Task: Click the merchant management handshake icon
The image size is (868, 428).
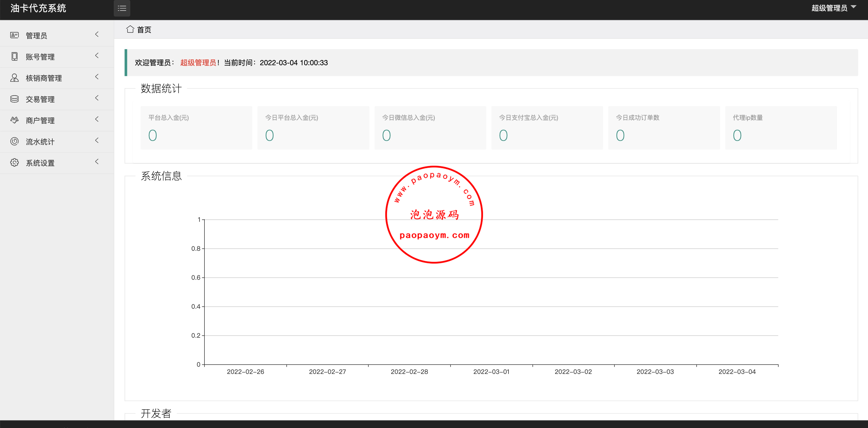Action: point(14,120)
